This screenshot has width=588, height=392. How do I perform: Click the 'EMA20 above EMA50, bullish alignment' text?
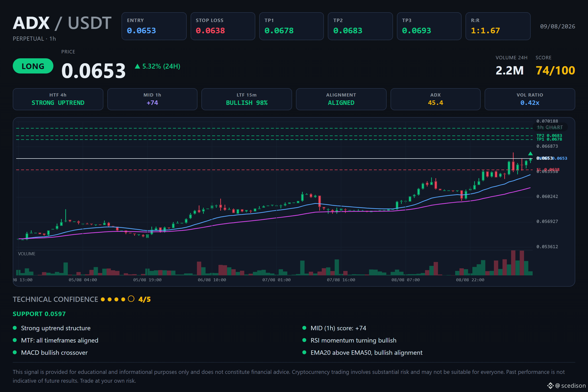(367, 353)
